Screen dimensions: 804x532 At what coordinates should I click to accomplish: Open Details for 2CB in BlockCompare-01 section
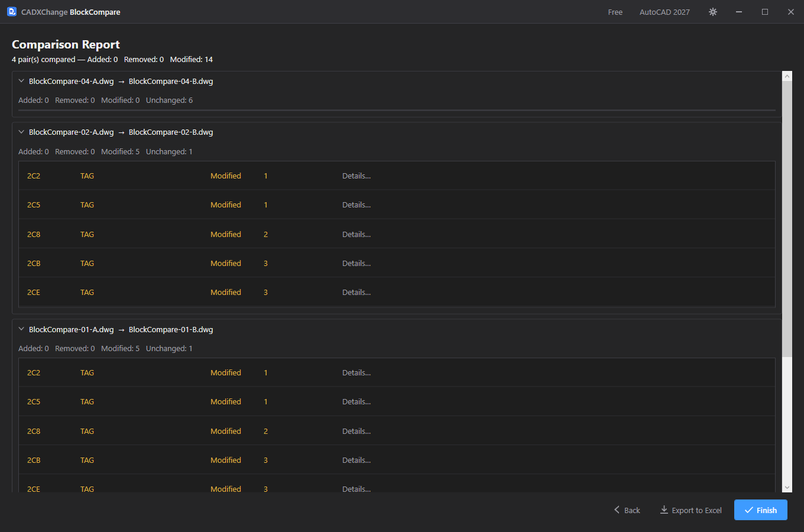pos(356,460)
